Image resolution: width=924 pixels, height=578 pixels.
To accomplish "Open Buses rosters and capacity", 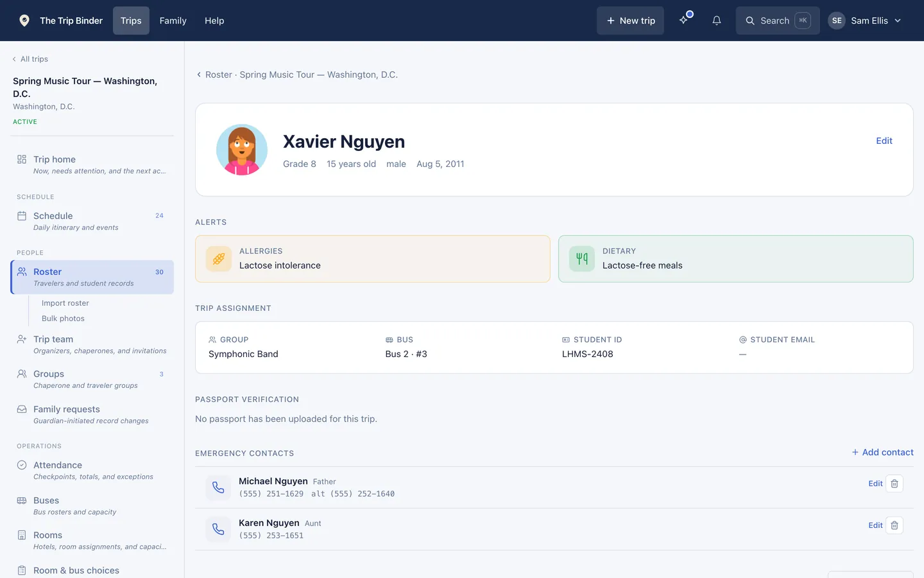I will point(92,505).
